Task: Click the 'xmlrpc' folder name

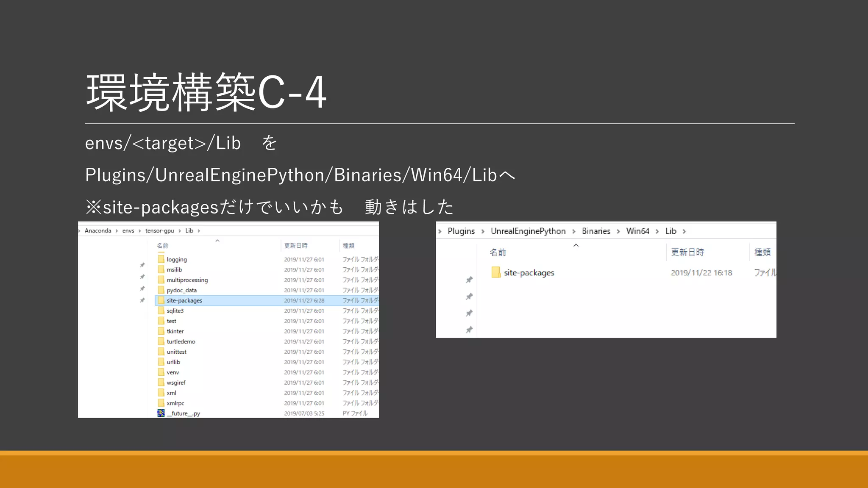Action: pyautogui.click(x=175, y=403)
